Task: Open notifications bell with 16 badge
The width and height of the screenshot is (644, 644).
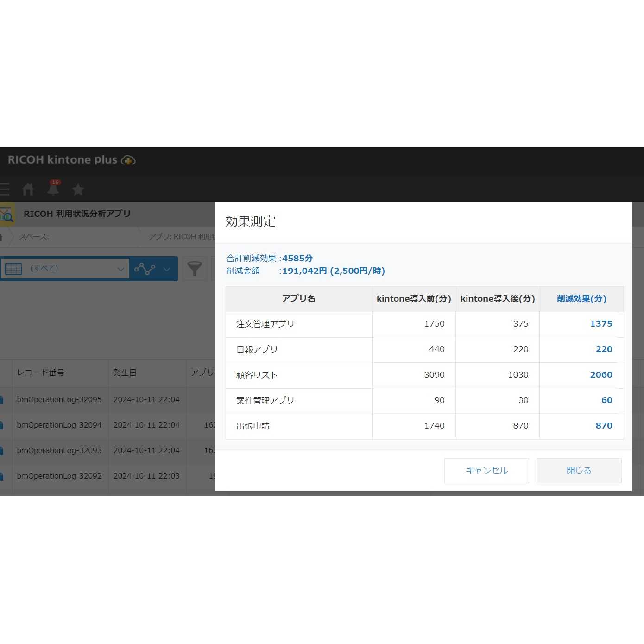Action: [x=54, y=188]
